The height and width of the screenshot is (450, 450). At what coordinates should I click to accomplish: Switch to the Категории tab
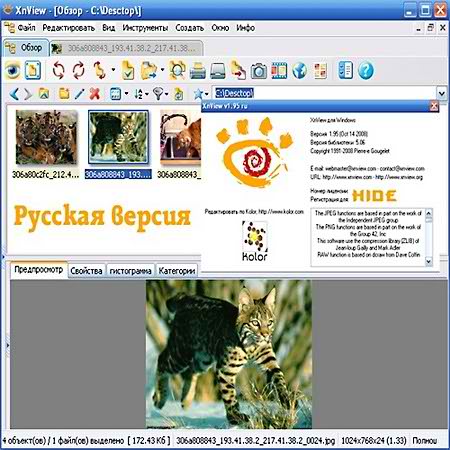pyautogui.click(x=177, y=271)
